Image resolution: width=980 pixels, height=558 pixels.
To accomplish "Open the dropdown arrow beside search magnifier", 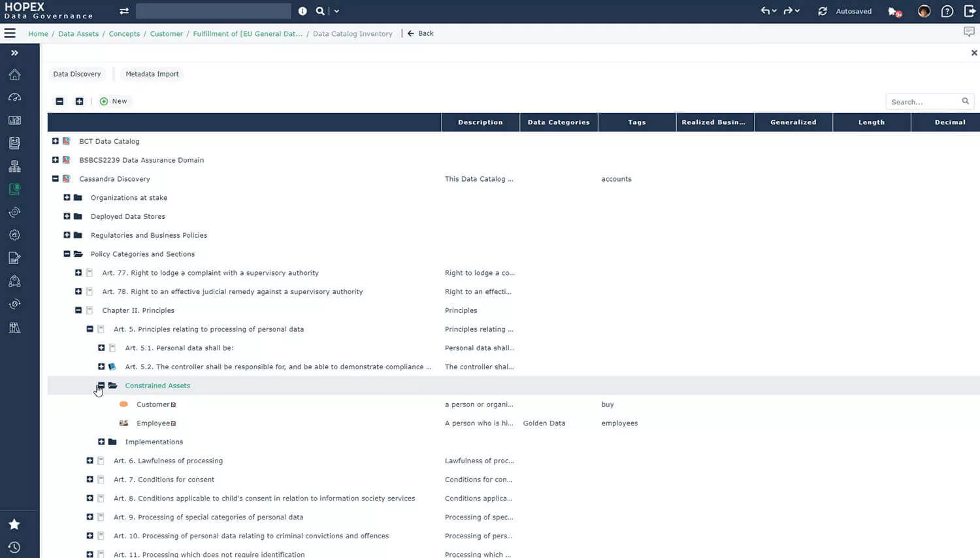I will [336, 11].
